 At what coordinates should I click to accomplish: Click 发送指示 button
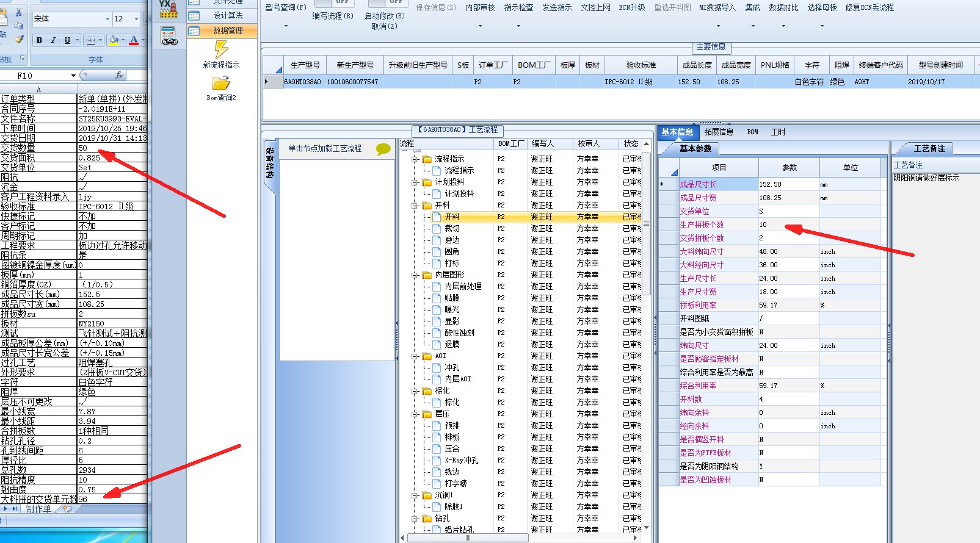(557, 7)
